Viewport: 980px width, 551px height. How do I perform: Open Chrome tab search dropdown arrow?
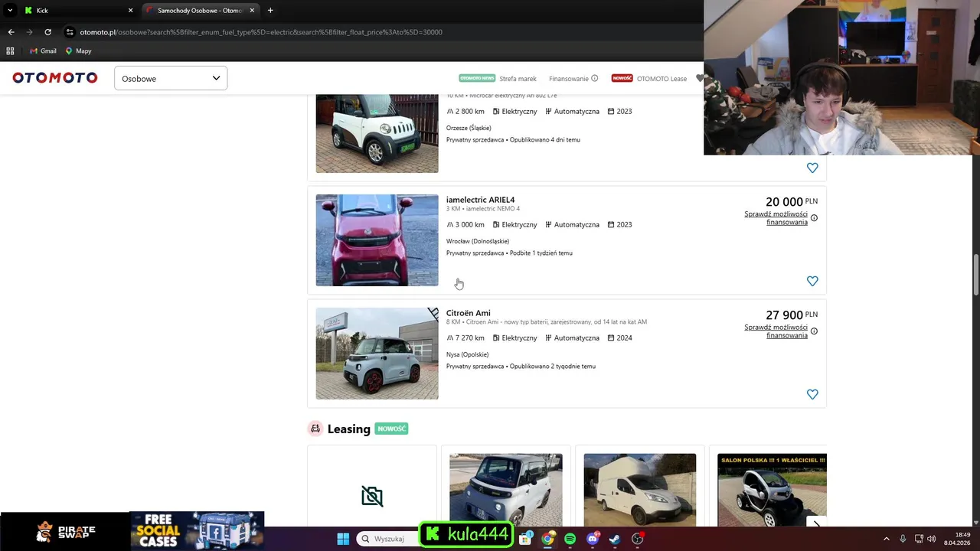click(10, 11)
